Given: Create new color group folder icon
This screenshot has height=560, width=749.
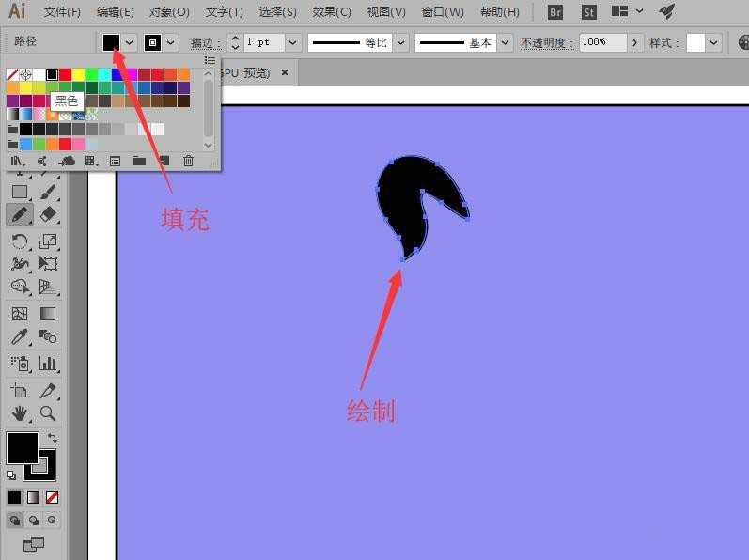Looking at the screenshot, I should coord(139,162).
